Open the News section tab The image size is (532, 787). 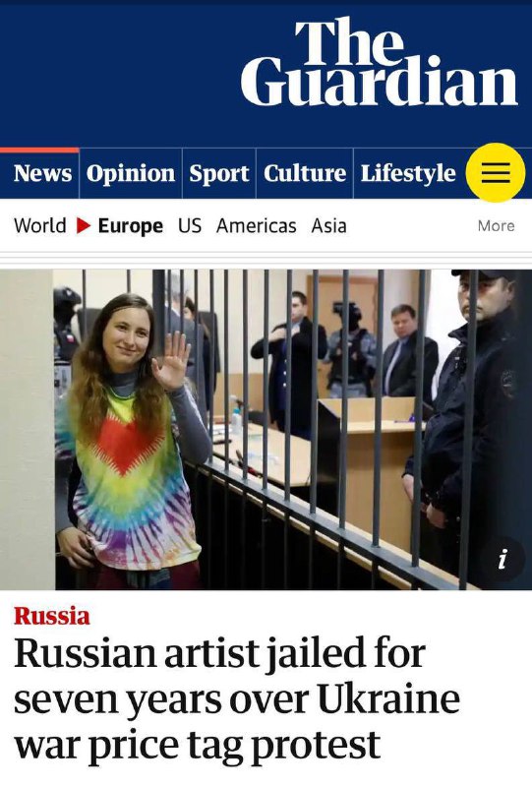[42, 173]
